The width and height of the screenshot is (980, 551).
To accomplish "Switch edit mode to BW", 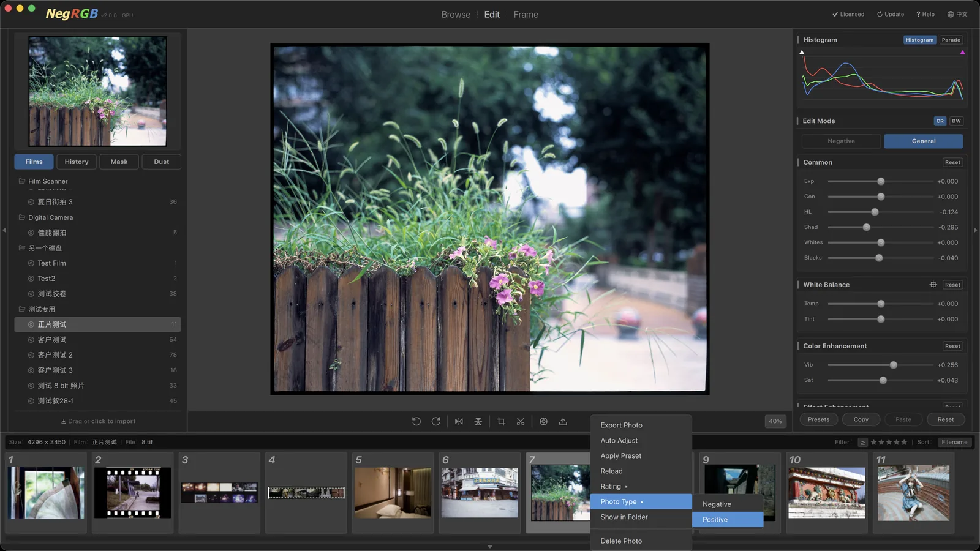I will click(956, 121).
